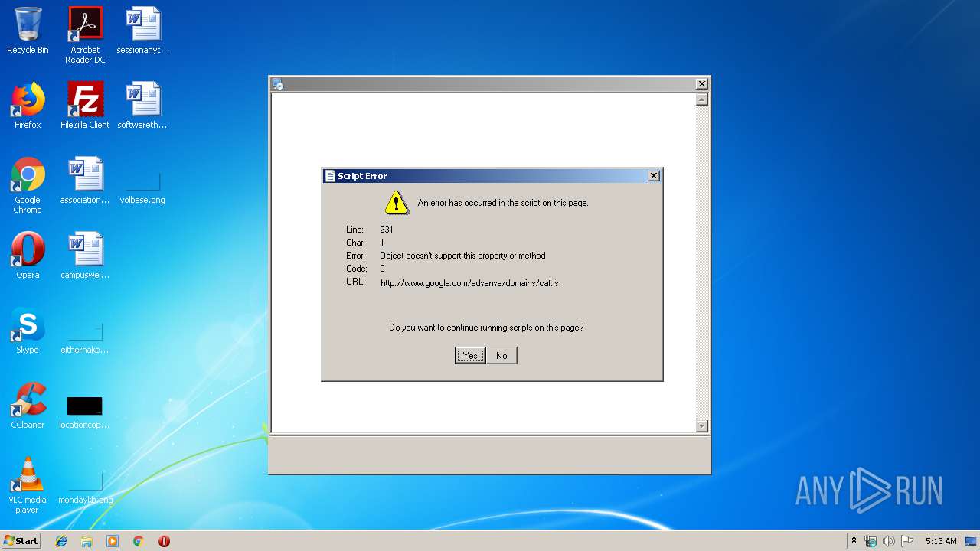
Task: Click the error line number 231
Action: pyautogui.click(x=387, y=230)
